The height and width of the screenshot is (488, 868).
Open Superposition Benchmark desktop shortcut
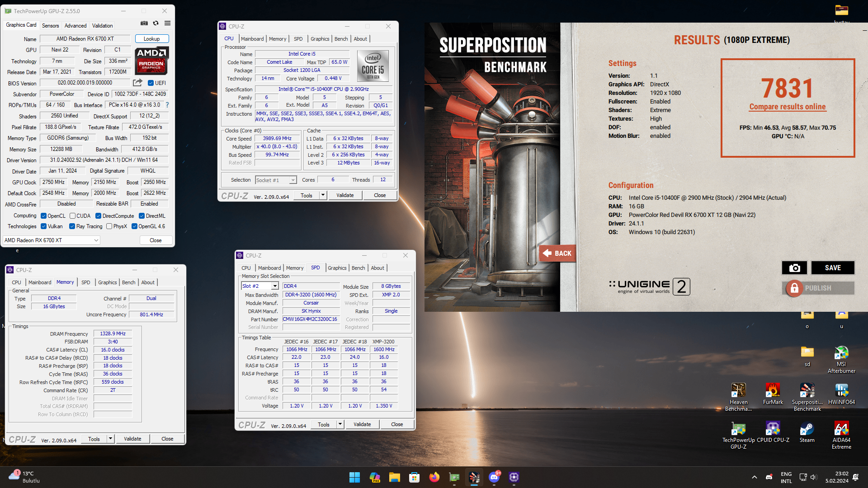807,397
